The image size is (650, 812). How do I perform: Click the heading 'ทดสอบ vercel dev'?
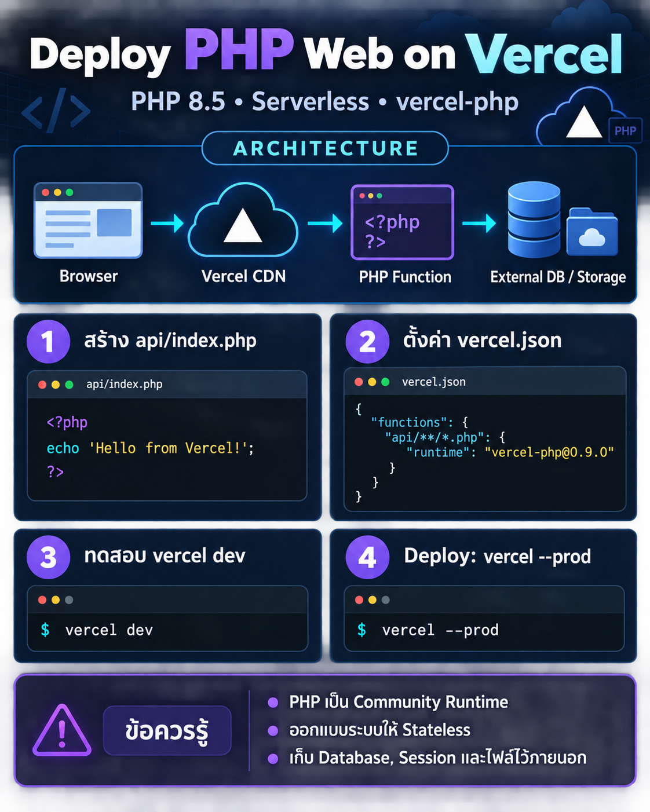click(x=165, y=556)
